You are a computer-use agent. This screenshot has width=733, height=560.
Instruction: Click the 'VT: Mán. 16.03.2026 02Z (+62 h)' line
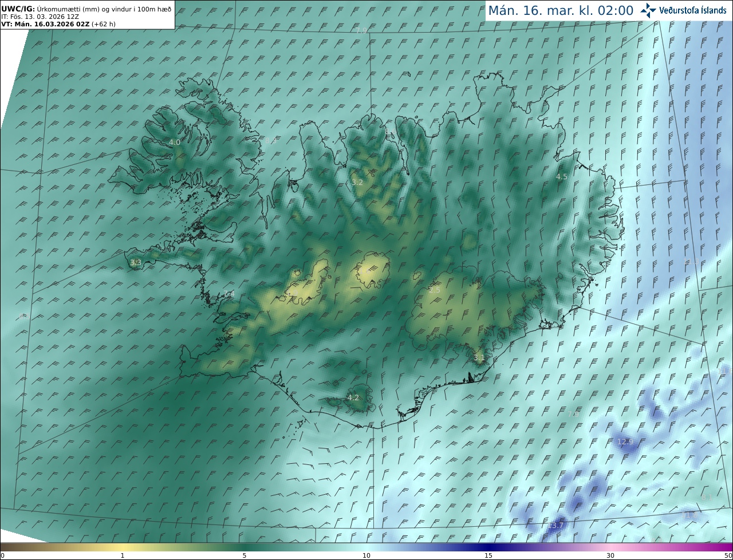pos(60,24)
